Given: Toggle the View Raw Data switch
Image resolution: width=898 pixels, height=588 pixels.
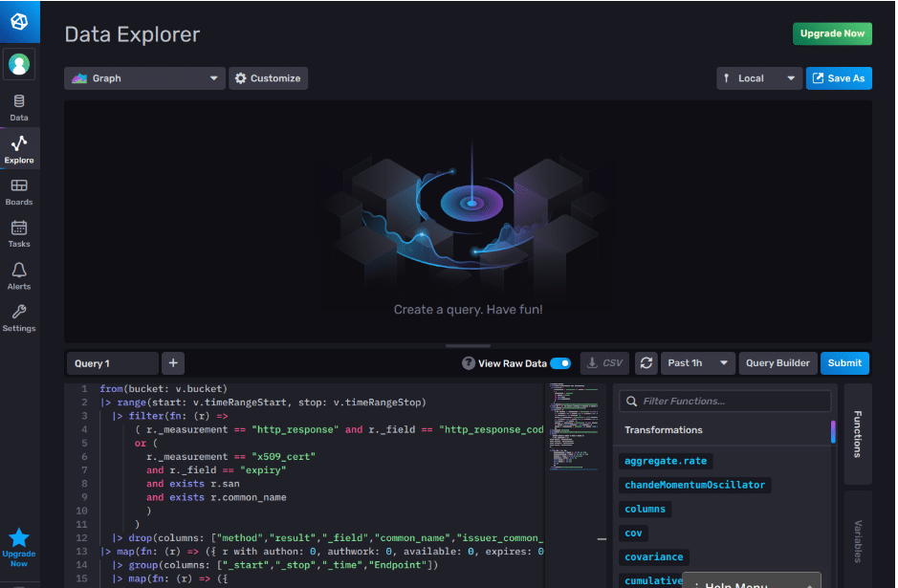Looking at the screenshot, I should tap(560, 363).
